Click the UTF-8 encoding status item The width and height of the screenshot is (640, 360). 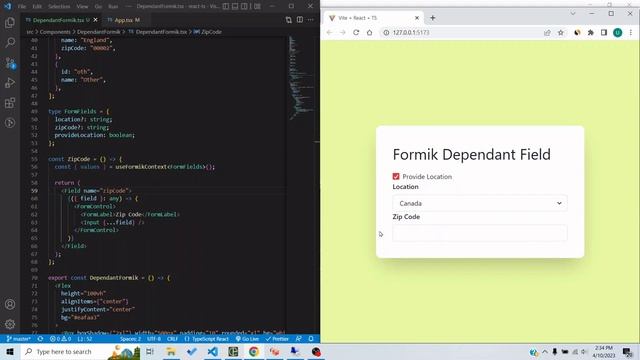pyautogui.click(x=153, y=339)
